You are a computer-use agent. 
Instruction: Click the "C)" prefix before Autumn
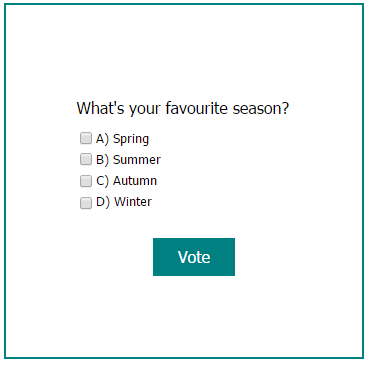click(x=102, y=181)
